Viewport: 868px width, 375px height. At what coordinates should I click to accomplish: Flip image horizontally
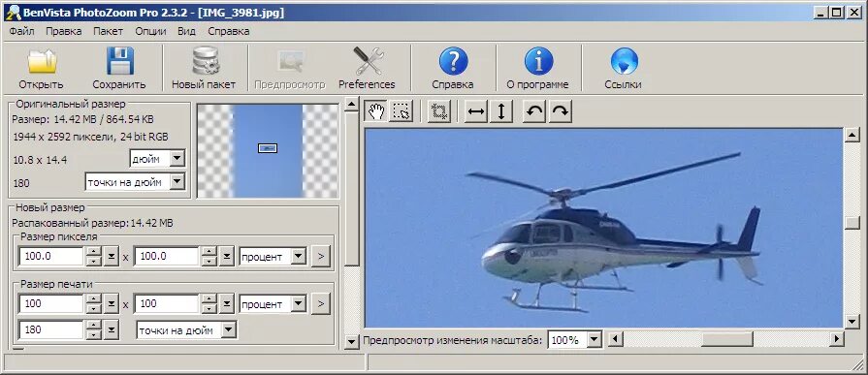[476, 111]
